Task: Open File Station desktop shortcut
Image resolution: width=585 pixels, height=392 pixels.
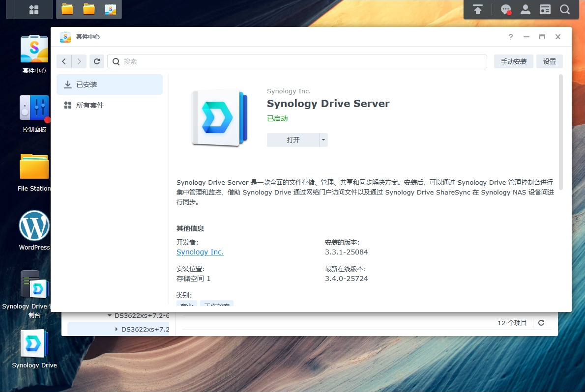Action: [x=34, y=172]
